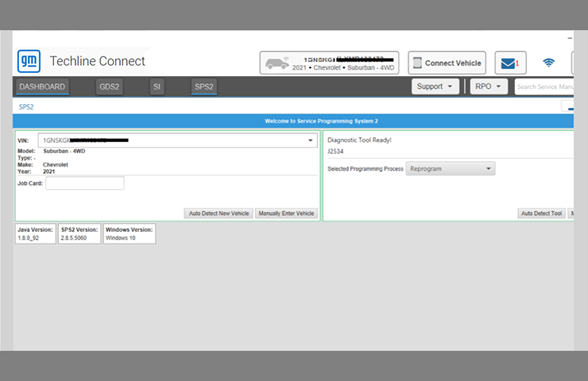Minimize the Techline Connect window

tap(570, 38)
